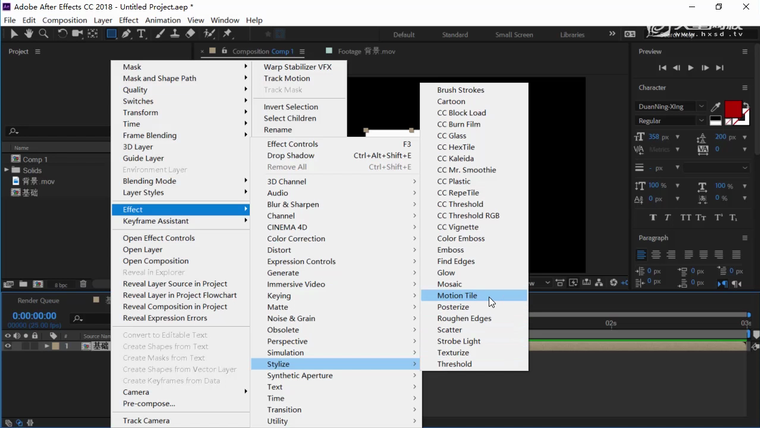Open the DuanNing-Xing font family dropdown
Screen dimensions: 760x428
[x=701, y=106]
